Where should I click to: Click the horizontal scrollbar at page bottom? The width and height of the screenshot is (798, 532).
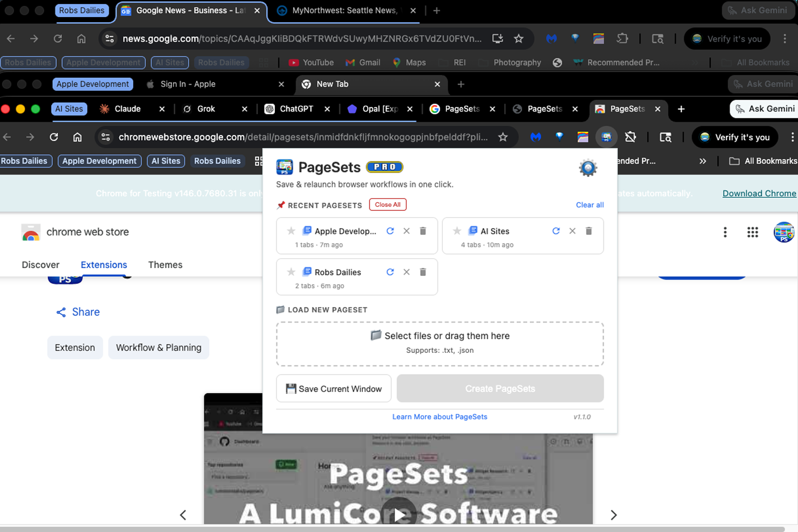click(x=392, y=529)
